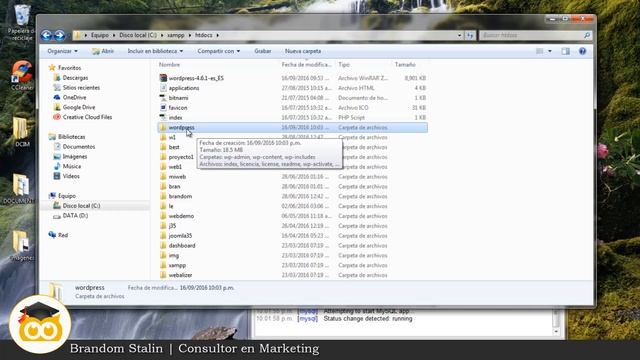Click Equipo in the address breadcrumb
Viewport: 640px width, 360px height.
coord(100,36)
